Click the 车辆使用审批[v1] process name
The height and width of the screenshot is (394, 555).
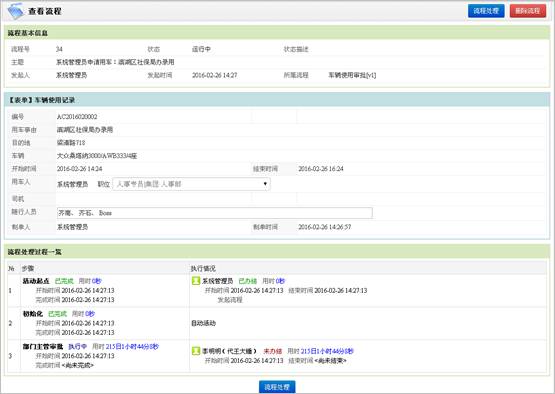click(x=352, y=75)
